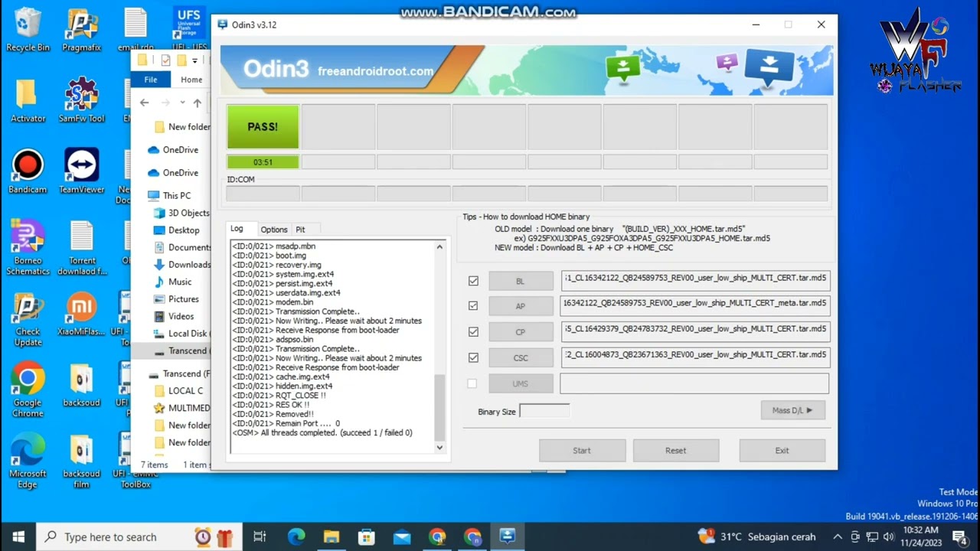
Task: Open the Home ribbon tab in Explorer
Action: click(x=191, y=80)
